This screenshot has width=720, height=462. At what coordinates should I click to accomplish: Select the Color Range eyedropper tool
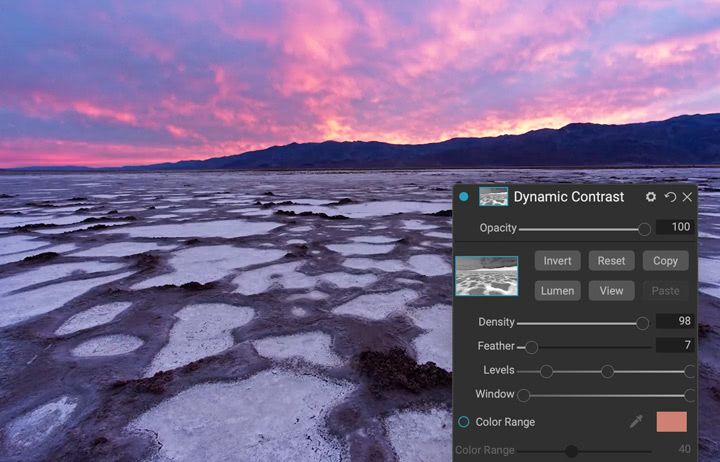(636, 421)
